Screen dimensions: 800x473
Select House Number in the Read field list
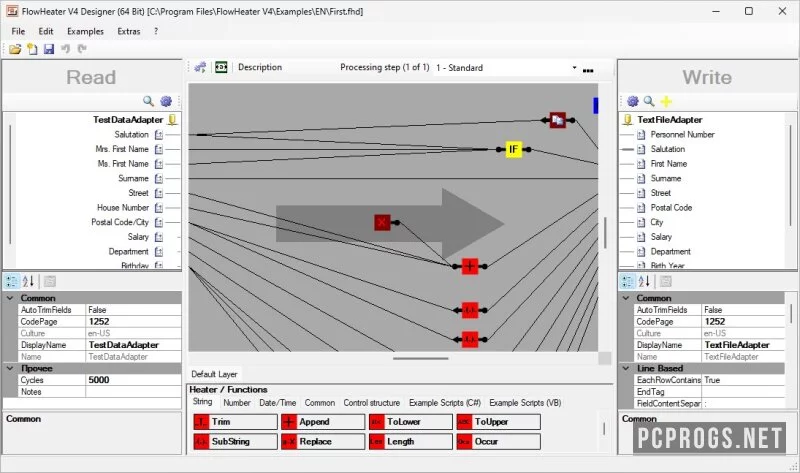123,208
